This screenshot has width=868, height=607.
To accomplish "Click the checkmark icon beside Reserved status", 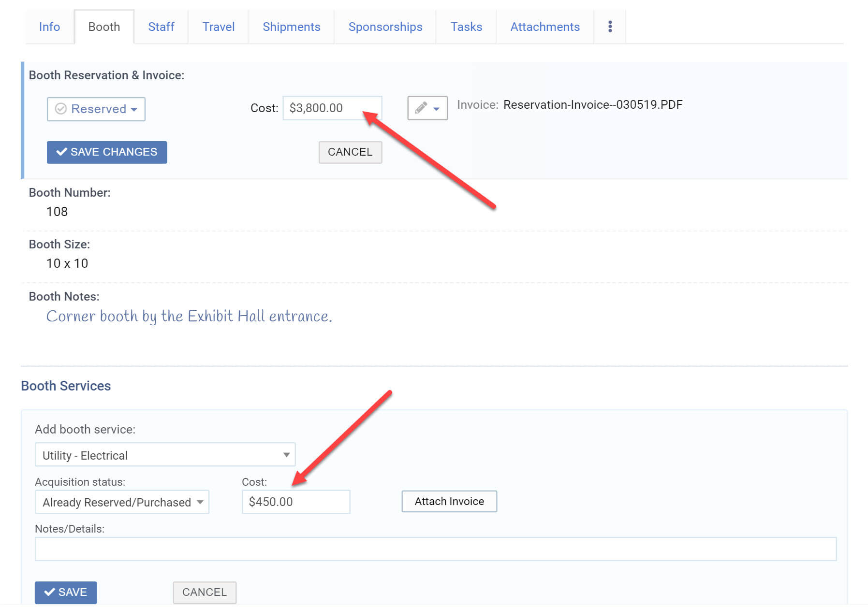I will click(60, 109).
